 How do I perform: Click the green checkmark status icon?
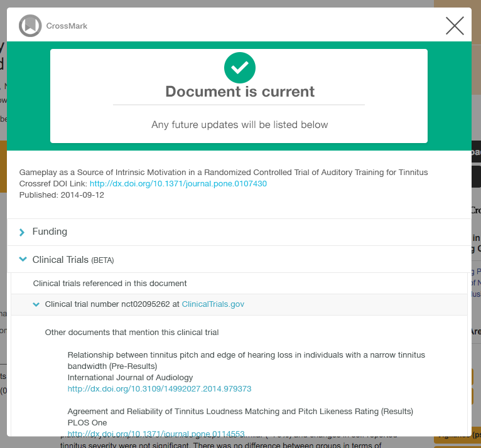(x=239, y=68)
